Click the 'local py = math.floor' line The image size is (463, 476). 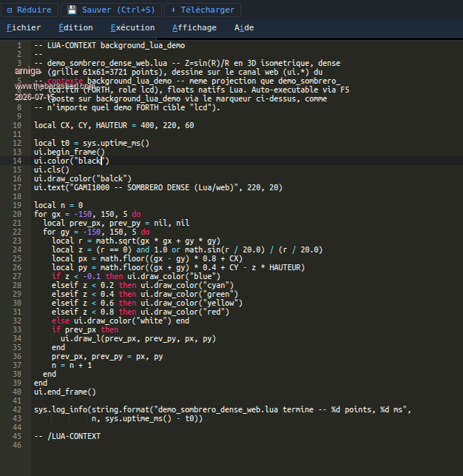point(178,268)
